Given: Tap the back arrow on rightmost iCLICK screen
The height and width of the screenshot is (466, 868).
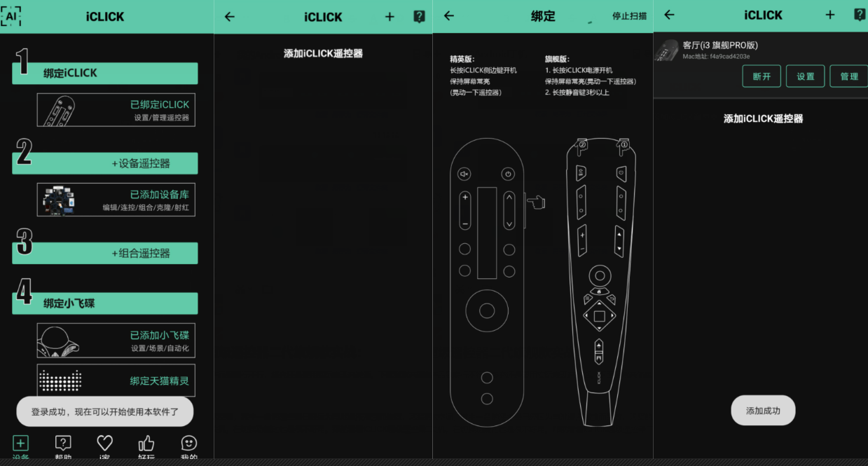Looking at the screenshot, I should [669, 15].
